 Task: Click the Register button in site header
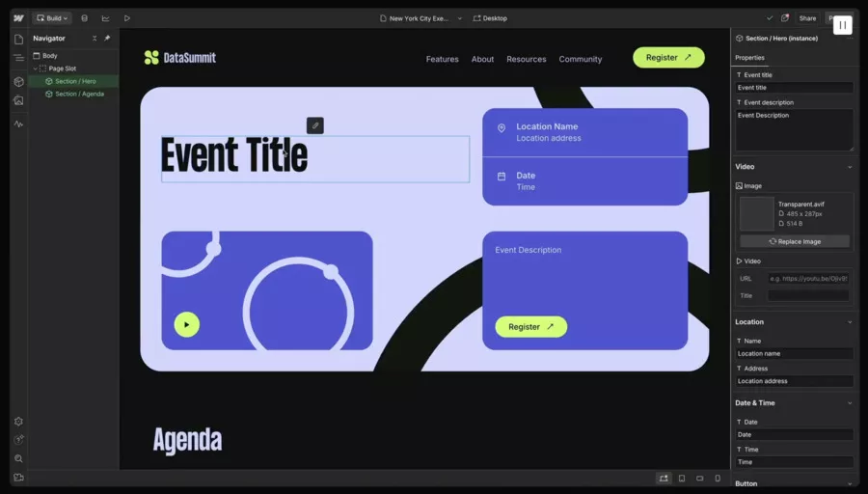pos(668,58)
